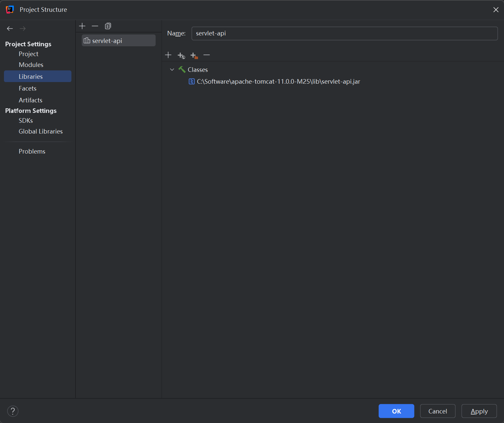This screenshot has width=504, height=423.
Task: Open Facets settings page
Action: click(x=28, y=88)
